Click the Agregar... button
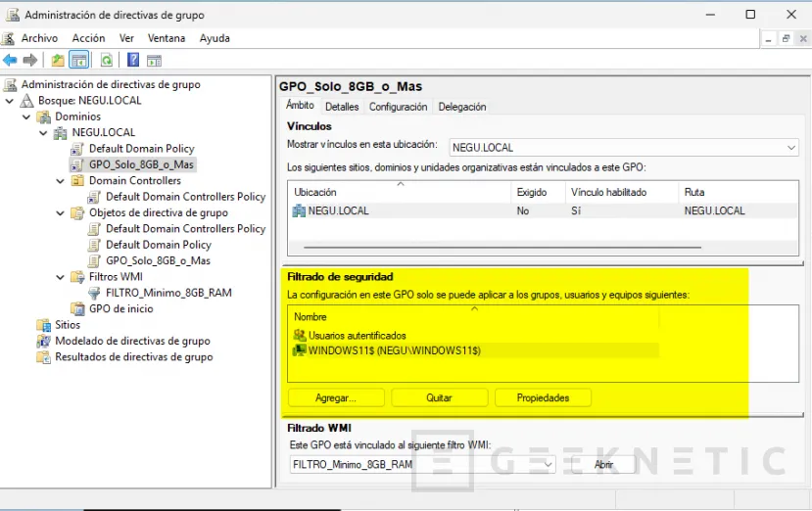 click(x=336, y=398)
